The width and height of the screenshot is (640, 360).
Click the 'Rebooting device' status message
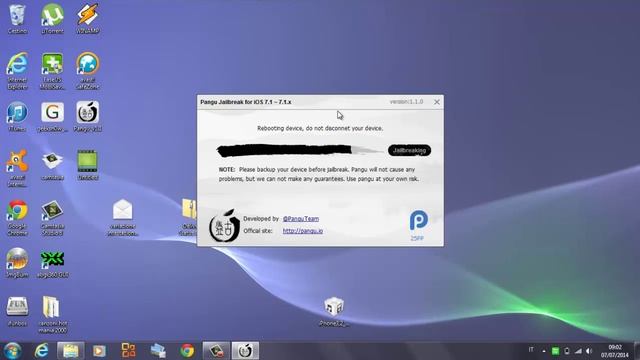coord(320,128)
